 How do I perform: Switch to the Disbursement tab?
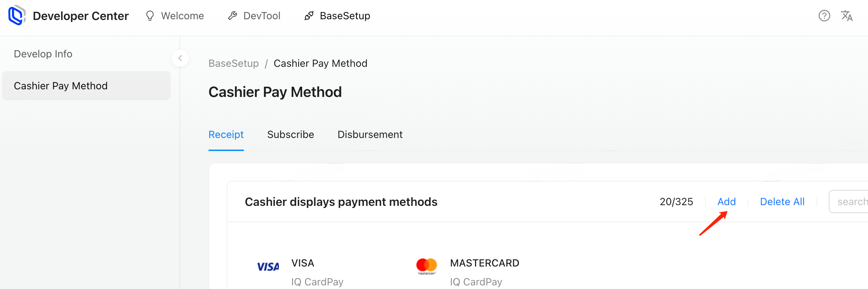coord(370,135)
